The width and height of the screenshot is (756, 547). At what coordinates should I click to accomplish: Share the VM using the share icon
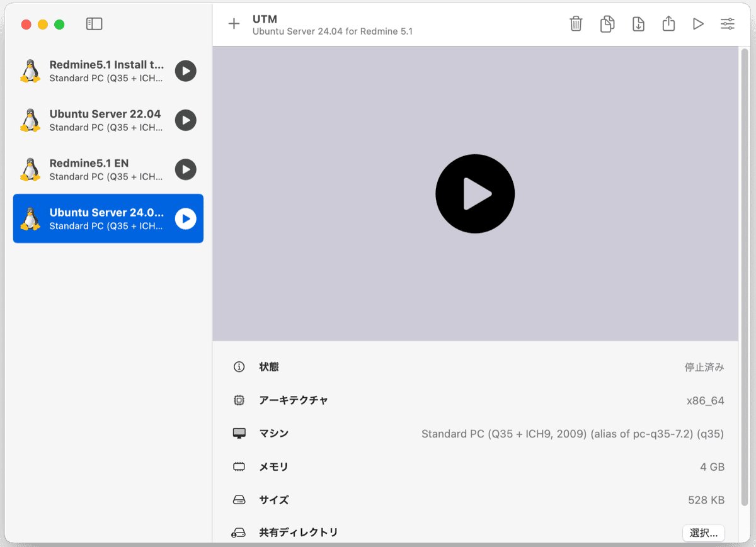pos(668,24)
